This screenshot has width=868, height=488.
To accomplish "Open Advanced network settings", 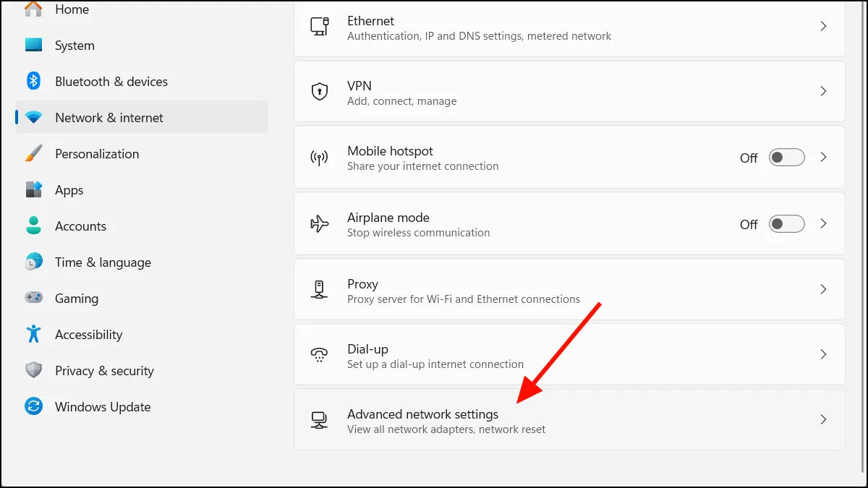I will [422, 415].
